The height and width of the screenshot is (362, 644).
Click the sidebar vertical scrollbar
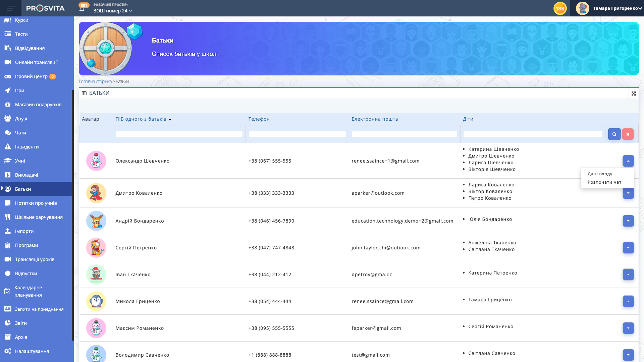tap(73, 215)
